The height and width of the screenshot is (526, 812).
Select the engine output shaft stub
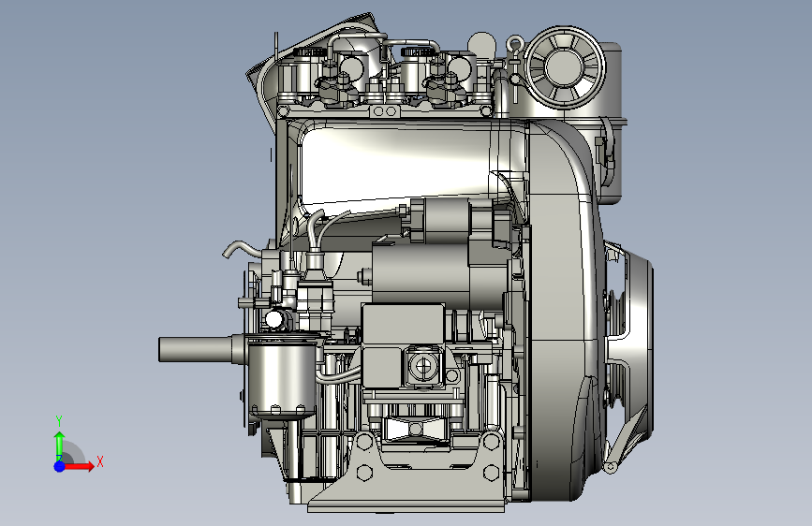point(195,349)
